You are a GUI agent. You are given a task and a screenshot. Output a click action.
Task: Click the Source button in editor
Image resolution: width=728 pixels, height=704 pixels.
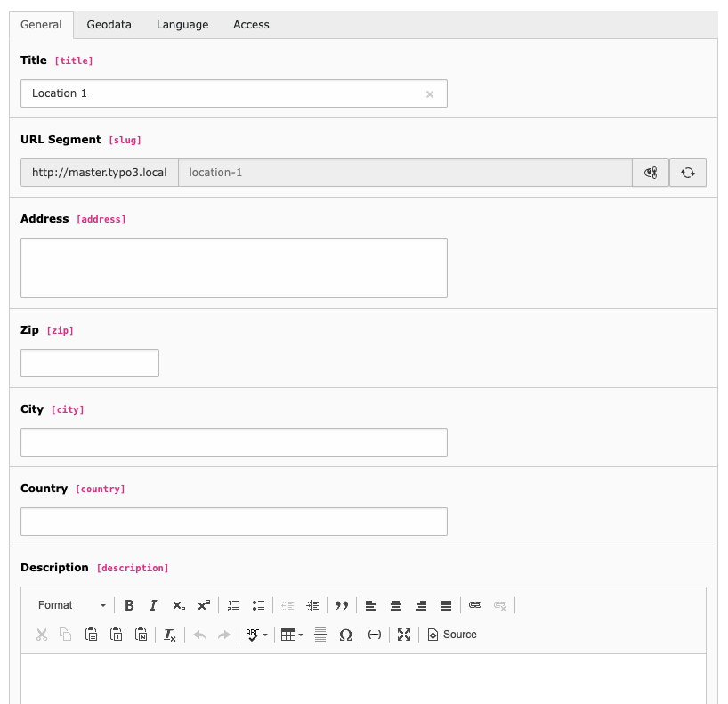tap(452, 635)
